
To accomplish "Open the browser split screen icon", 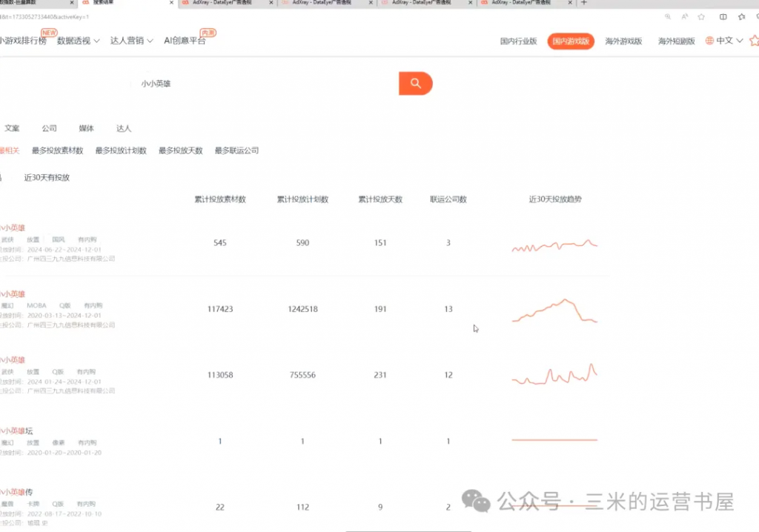I will tap(723, 16).
